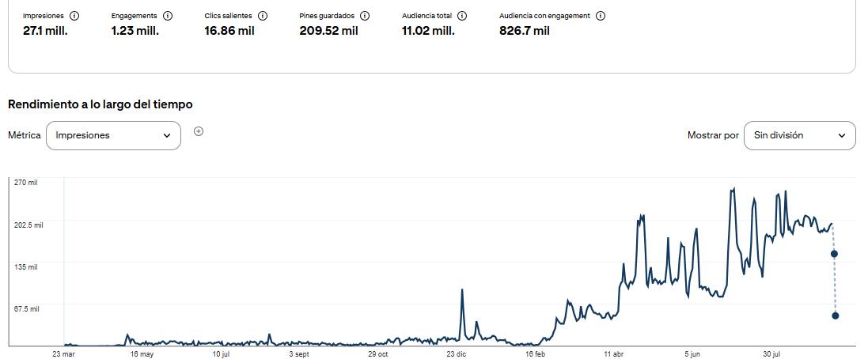Open the Impresiones metric dropdown
868x359 pixels.
[x=113, y=135]
